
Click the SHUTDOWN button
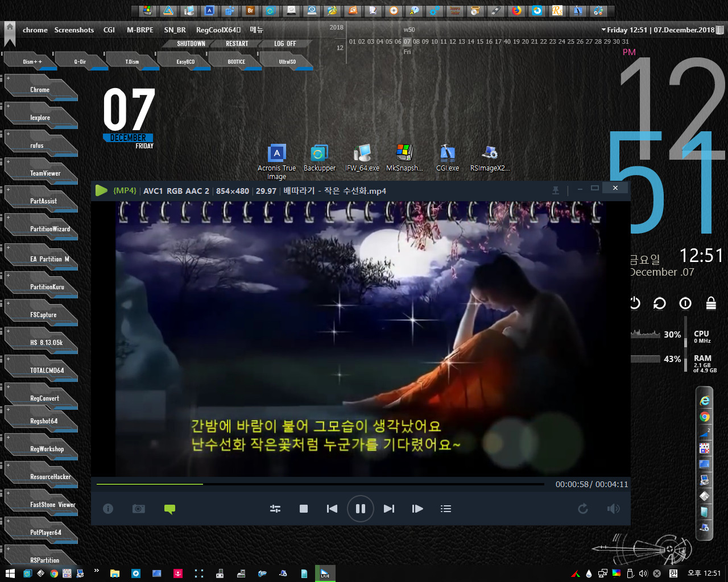point(191,44)
